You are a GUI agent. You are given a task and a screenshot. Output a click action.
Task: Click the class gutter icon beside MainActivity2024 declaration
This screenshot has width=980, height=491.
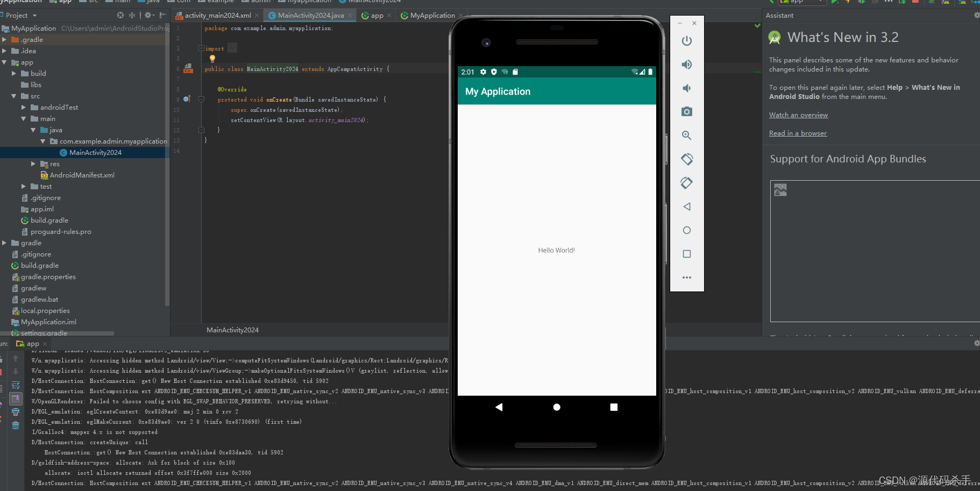coord(188,68)
